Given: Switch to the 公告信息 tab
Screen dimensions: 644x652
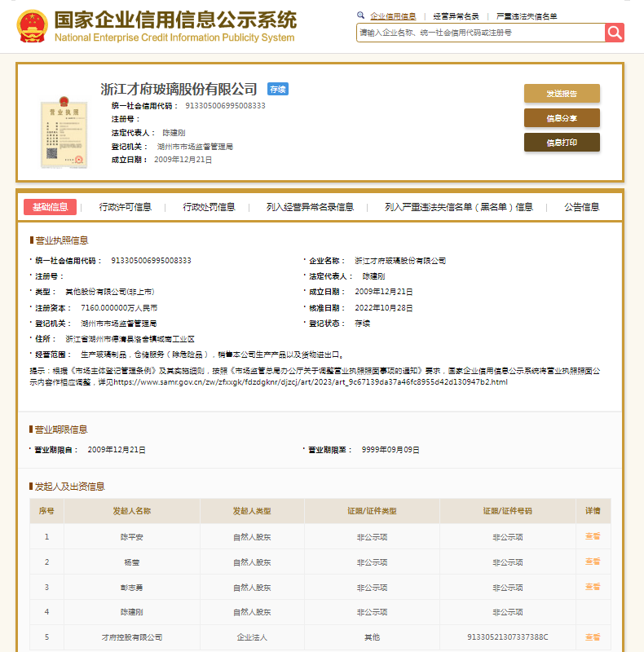Looking at the screenshot, I should 581,207.
